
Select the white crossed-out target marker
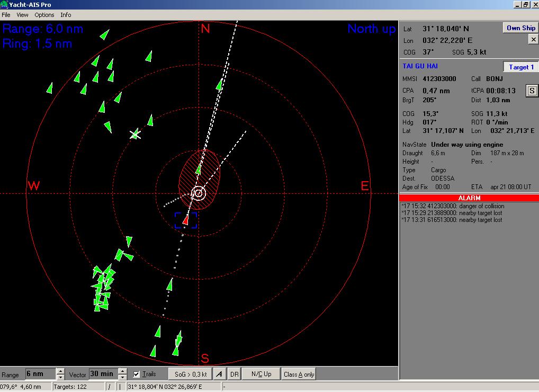click(x=135, y=134)
